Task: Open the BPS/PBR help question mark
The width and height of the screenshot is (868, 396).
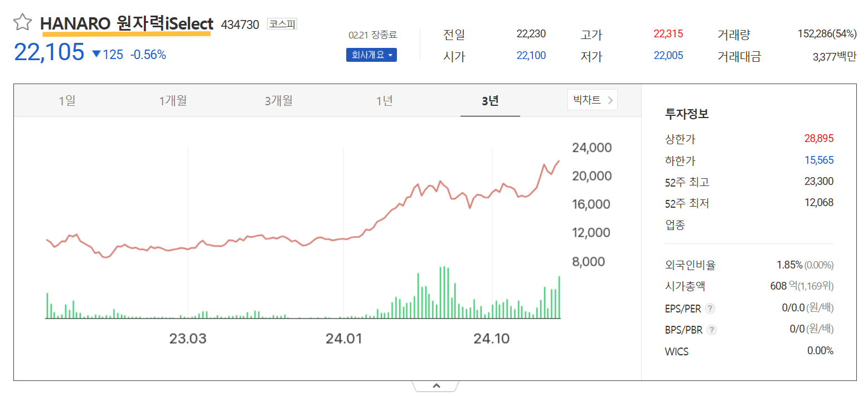Action: (x=711, y=330)
